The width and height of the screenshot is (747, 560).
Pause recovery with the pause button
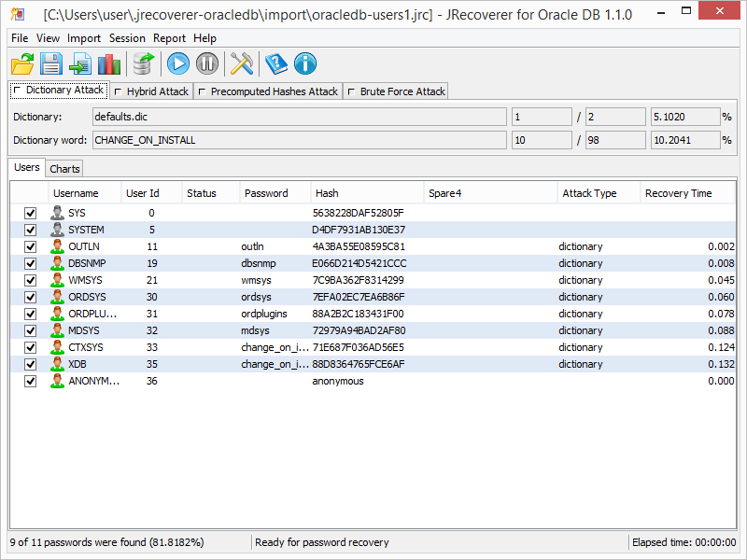click(x=207, y=63)
